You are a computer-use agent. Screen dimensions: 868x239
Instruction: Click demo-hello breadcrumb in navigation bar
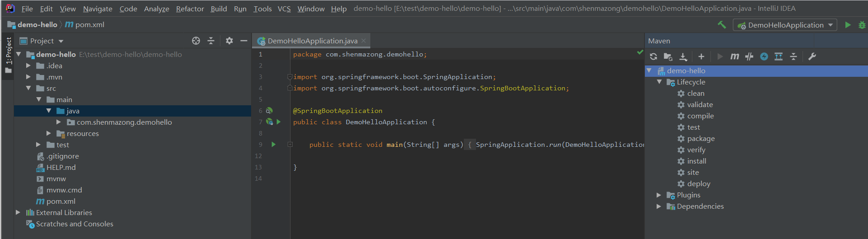click(x=33, y=25)
